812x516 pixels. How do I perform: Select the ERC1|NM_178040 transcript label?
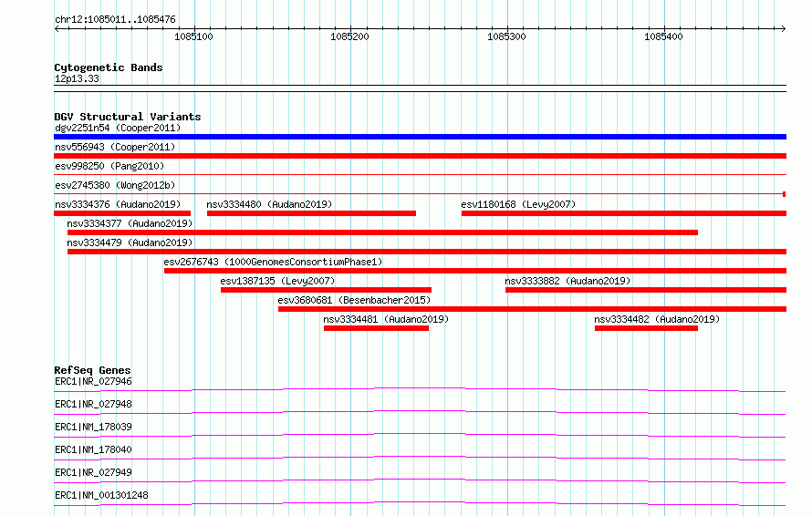coord(93,449)
